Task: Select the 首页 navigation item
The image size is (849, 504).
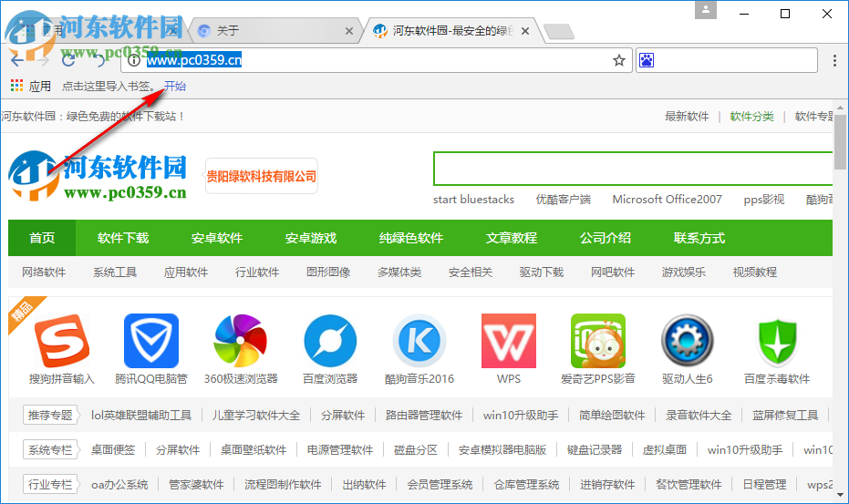Action: pos(42,238)
